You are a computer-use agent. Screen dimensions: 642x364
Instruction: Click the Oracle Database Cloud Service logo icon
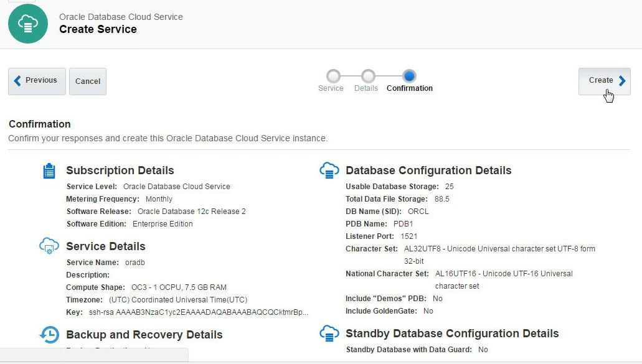click(28, 24)
